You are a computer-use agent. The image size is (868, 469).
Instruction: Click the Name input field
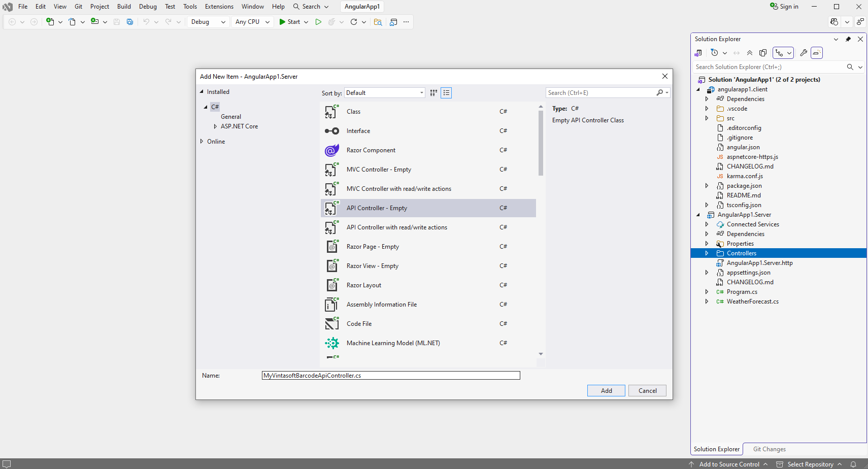(391, 376)
